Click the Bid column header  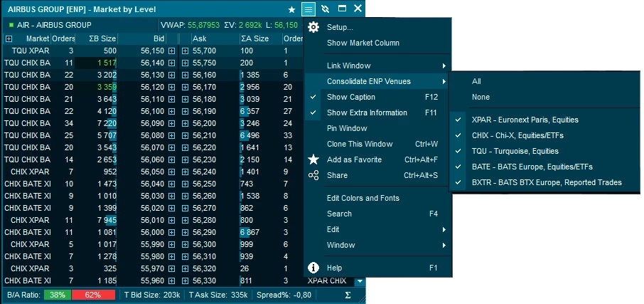(141, 38)
